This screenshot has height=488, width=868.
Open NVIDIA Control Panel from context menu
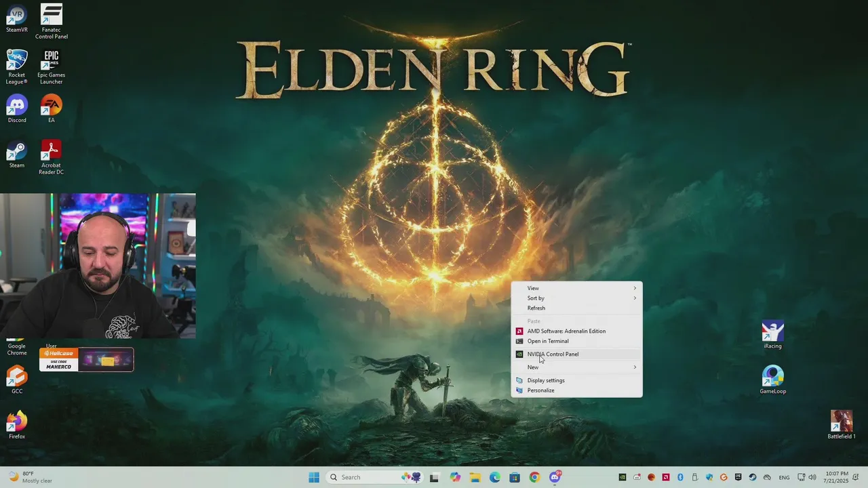tap(576, 354)
